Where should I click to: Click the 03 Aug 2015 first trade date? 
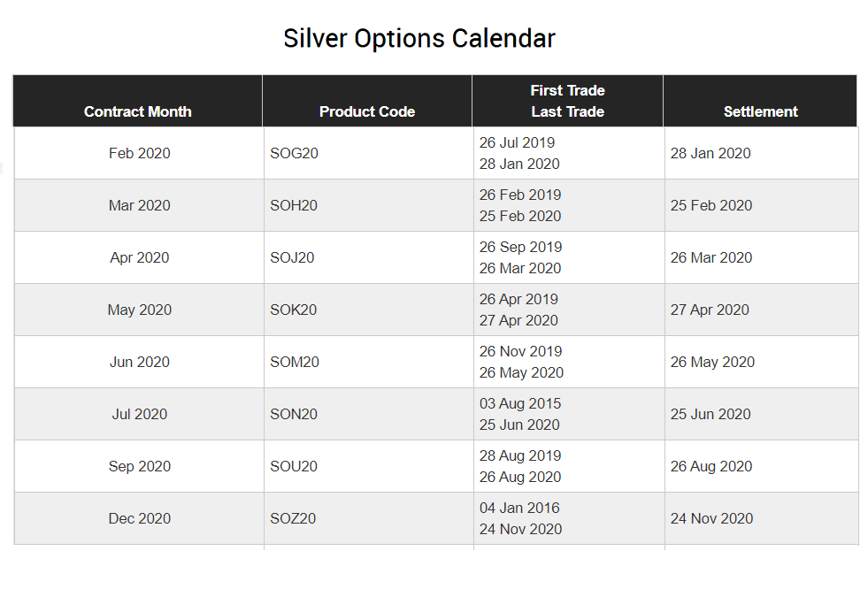point(519,403)
